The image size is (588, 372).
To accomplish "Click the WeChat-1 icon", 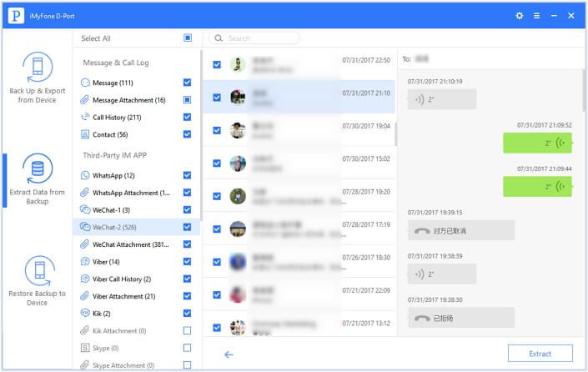I will 85,209.
